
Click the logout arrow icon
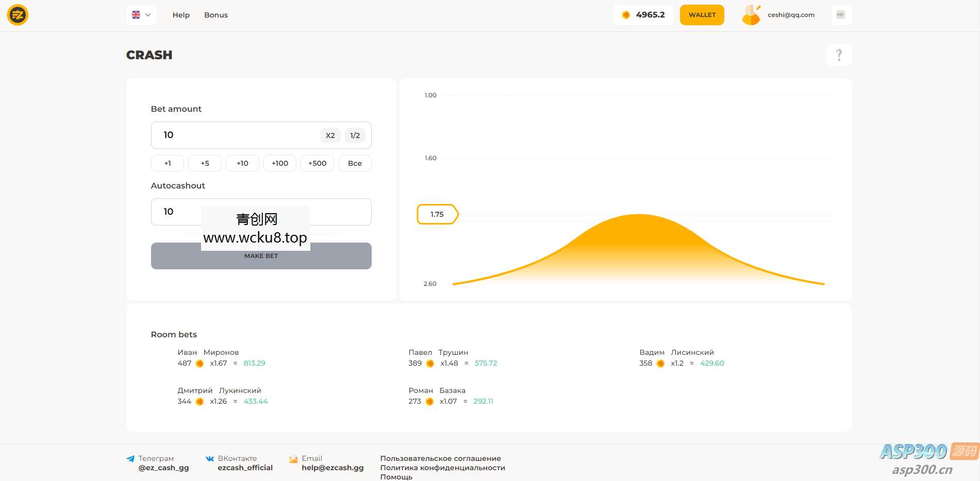click(840, 15)
